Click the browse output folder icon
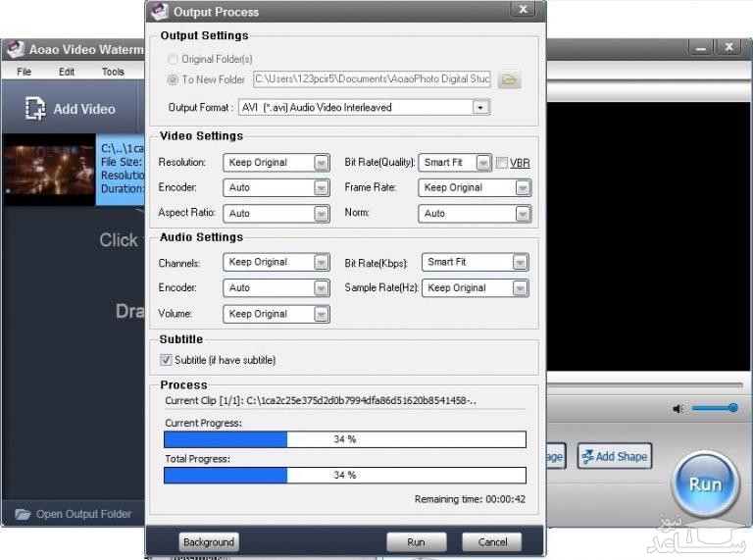 point(509,79)
